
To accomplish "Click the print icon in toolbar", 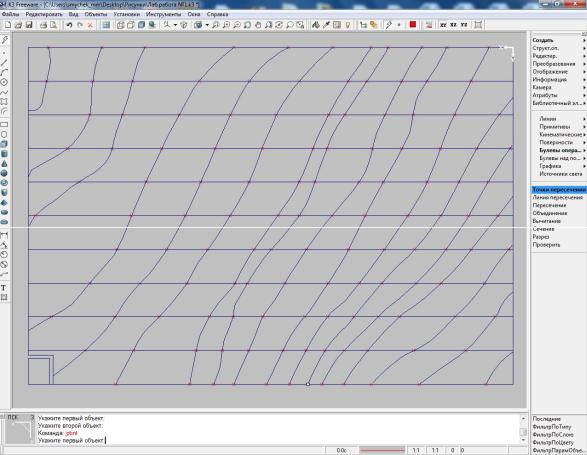I will [43, 25].
